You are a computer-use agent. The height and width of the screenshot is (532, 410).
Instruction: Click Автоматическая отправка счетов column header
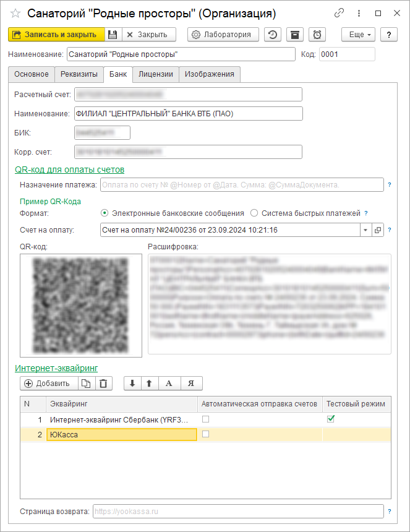coord(260,404)
